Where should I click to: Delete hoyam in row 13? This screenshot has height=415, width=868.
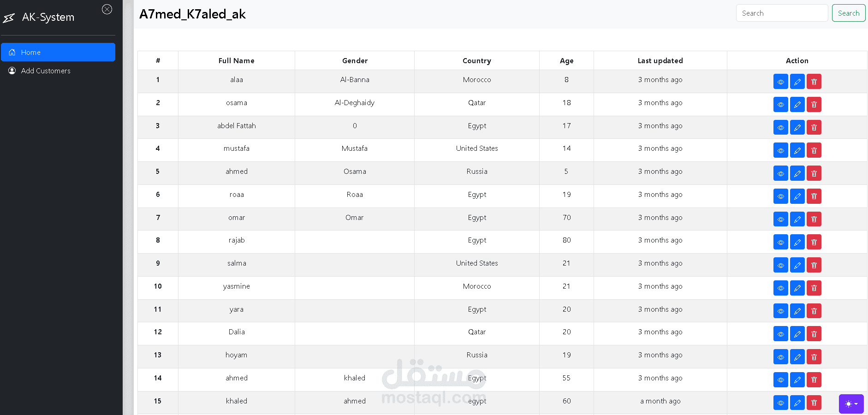click(814, 357)
